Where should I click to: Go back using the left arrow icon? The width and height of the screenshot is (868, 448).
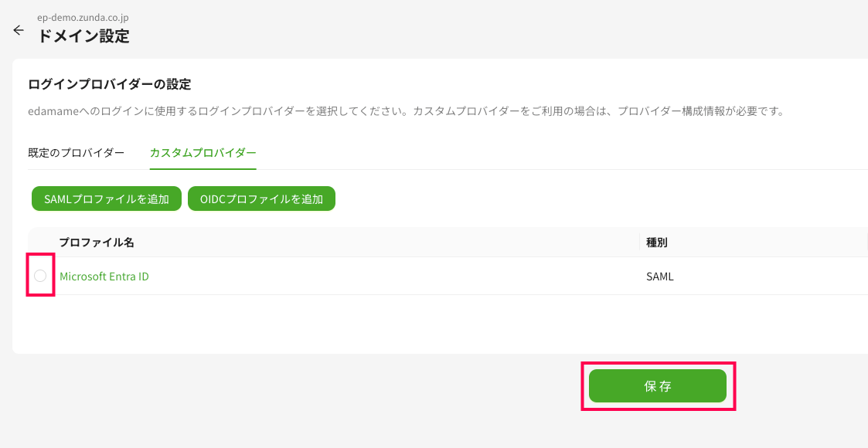(19, 30)
